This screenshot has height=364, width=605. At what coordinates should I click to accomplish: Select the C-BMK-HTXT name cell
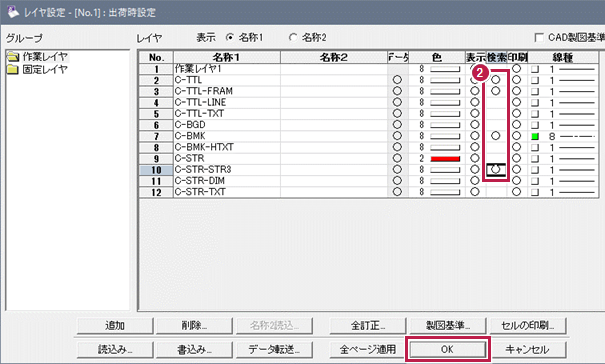227,147
